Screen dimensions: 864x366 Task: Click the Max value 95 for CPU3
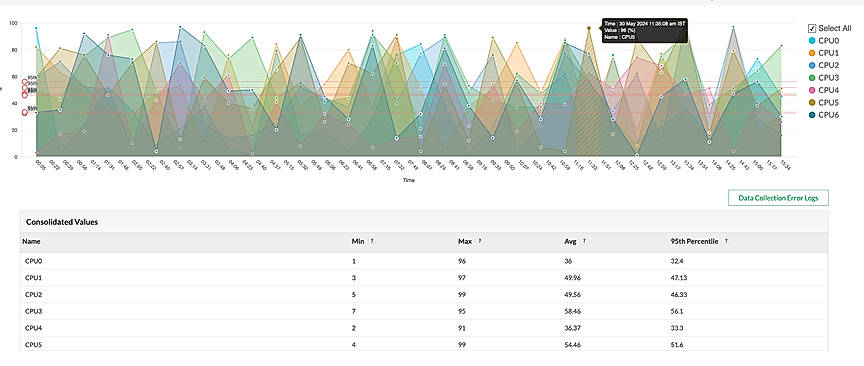[x=462, y=311]
